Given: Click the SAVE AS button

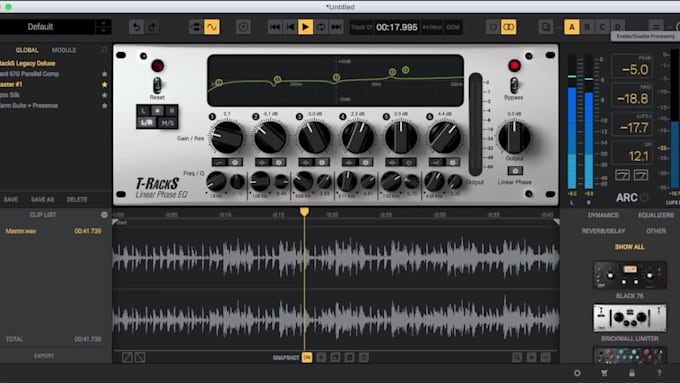Looking at the screenshot, I should [42, 200].
